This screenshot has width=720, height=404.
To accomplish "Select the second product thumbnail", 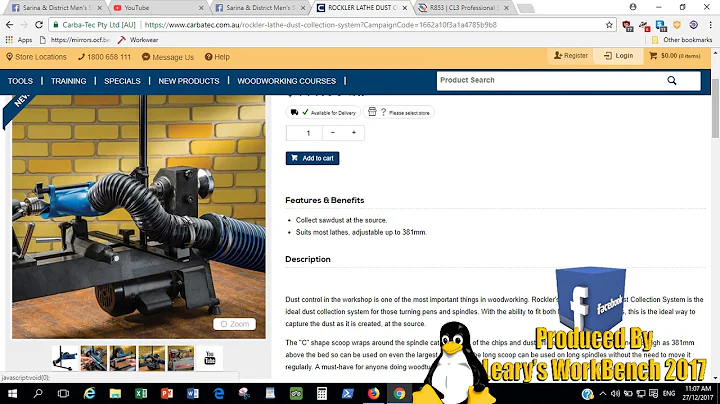I will click(94, 358).
